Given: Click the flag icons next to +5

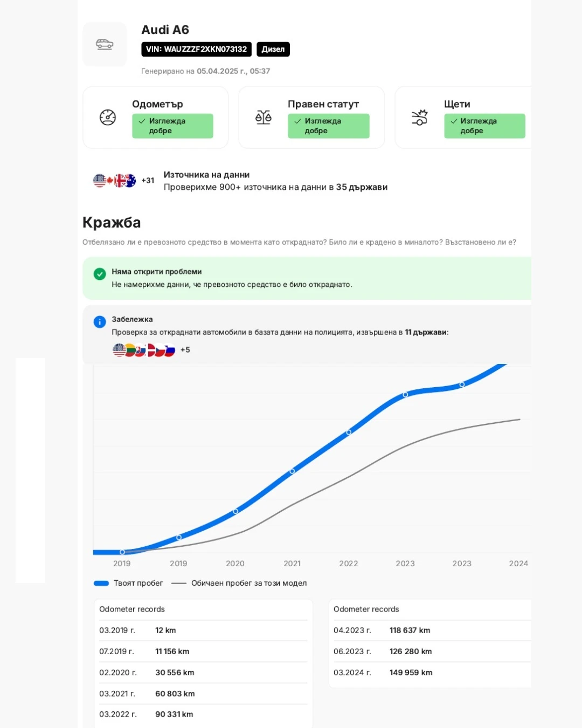Looking at the screenshot, I should 143,350.
